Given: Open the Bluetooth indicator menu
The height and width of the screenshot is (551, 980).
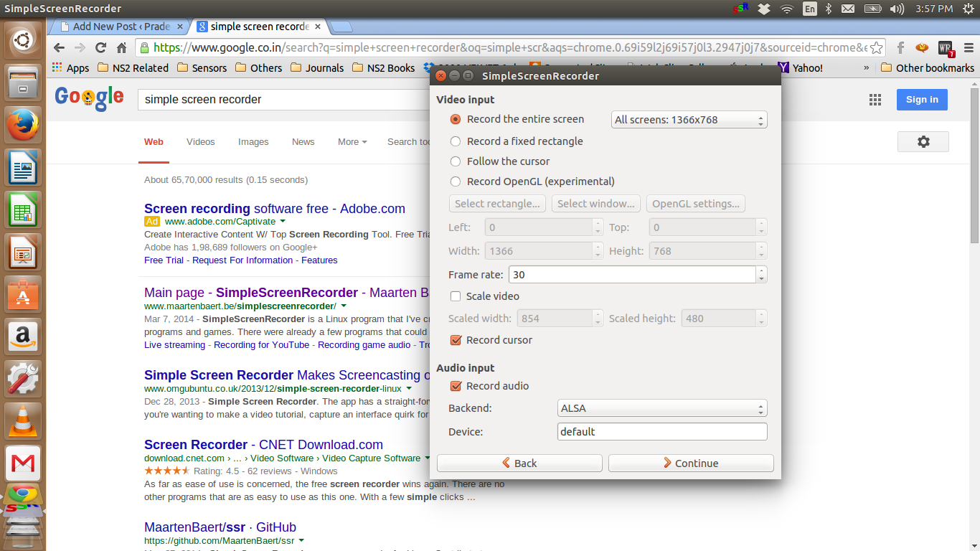Looking at the screenshot, I should point(828,9).
